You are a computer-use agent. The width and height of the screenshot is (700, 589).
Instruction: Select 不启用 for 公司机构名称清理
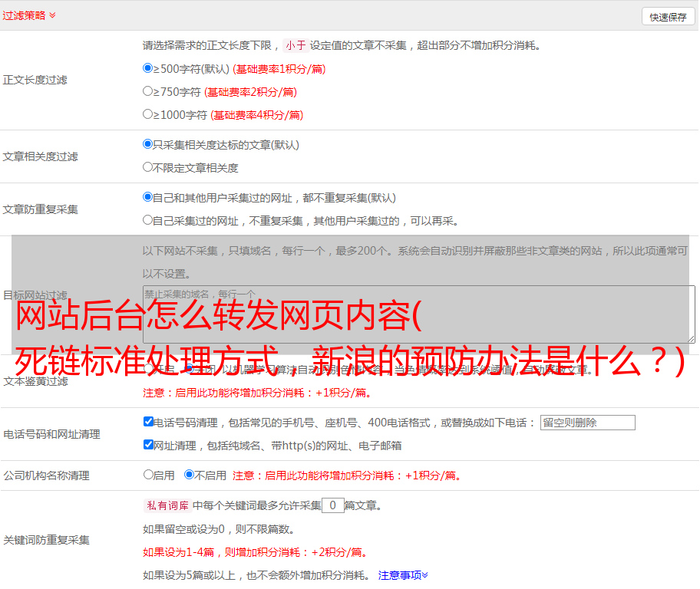pos(190,475)
